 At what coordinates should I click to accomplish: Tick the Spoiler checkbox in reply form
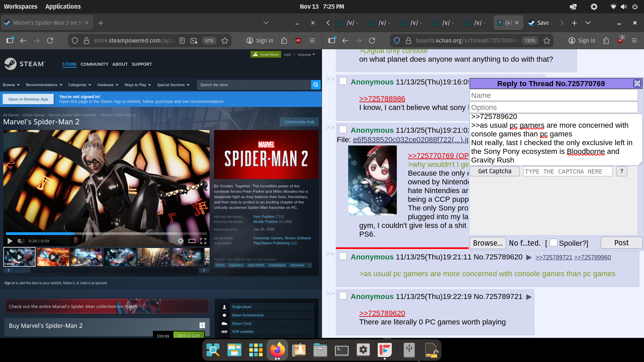554,243
